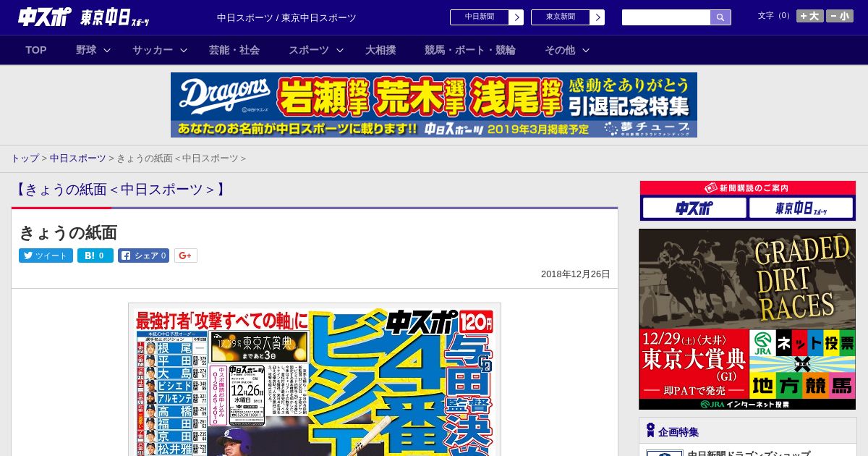Image resolution: width=868 pixels, height=456 pixels.
Task: Share via Twitter ツイート button
Action: pyautogui.click(x=46, y=256)
